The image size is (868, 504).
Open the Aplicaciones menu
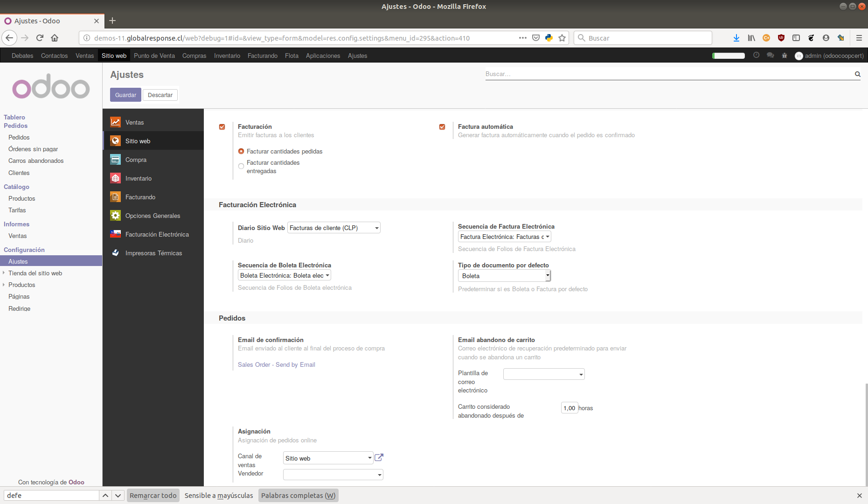pos(323,56)
